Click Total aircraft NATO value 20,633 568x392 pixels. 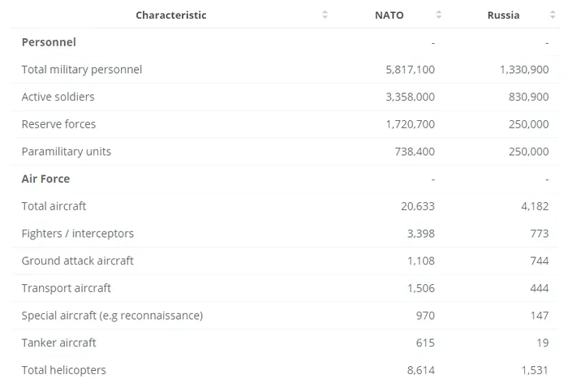[418, 206]
